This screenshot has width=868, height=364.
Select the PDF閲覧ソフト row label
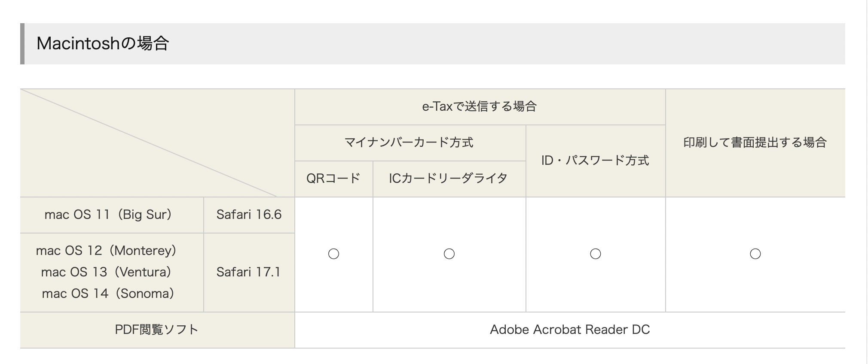tap(157, 330)
